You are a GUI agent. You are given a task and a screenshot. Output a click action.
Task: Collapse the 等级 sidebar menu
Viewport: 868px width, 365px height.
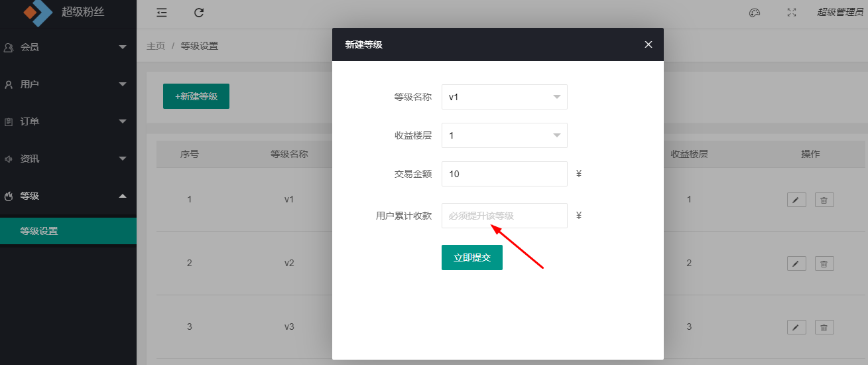[x=66, y=196]
